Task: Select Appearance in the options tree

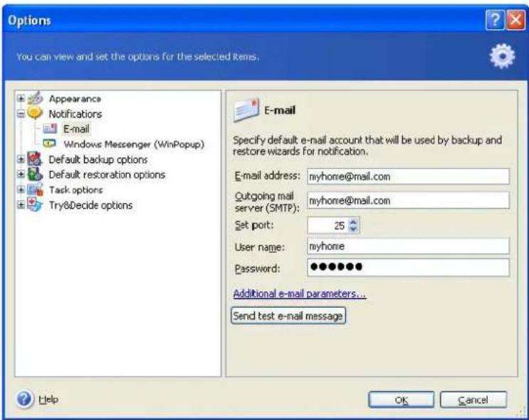Action: click(75, 99)
